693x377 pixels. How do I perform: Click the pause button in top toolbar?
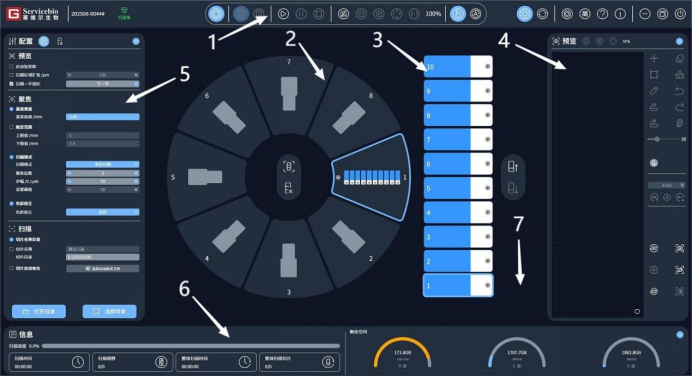pos(301,14)
